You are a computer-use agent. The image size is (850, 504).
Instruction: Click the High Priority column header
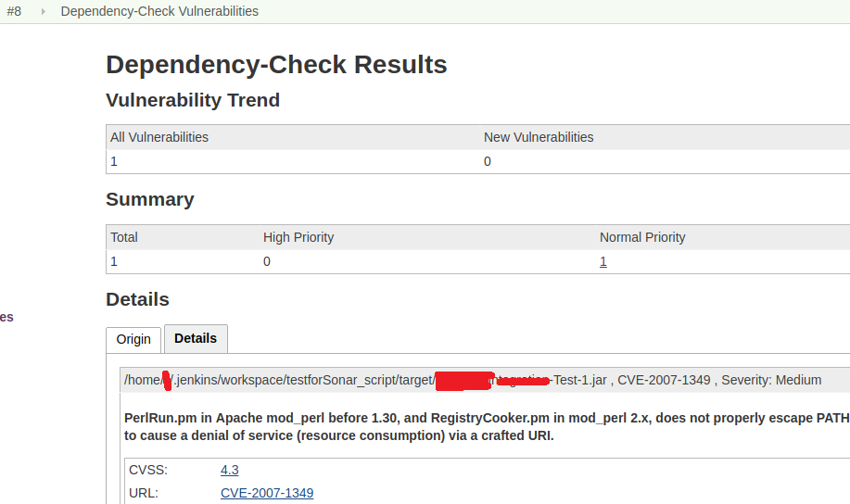298,237
